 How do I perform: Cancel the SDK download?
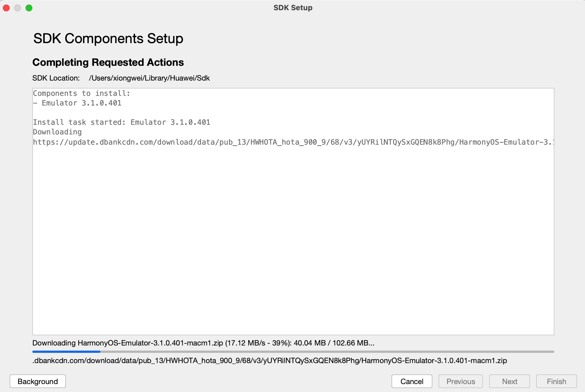pos(412,381)
